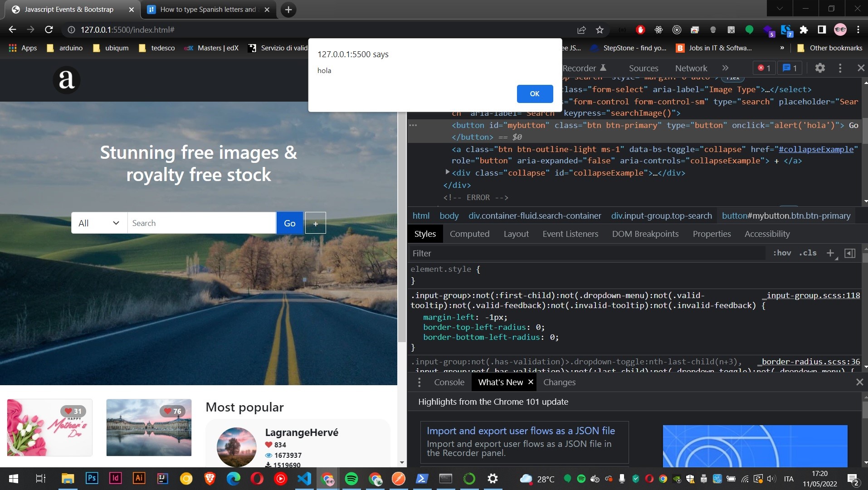Open the tedesco bookmark folder

coord(156,48)
